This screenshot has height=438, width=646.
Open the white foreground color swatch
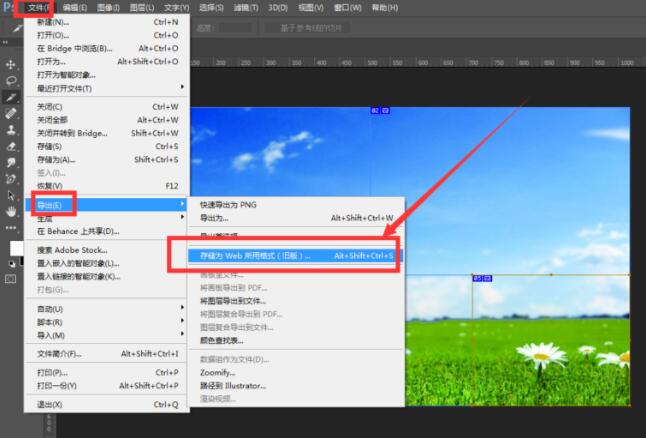coord(17,248)
